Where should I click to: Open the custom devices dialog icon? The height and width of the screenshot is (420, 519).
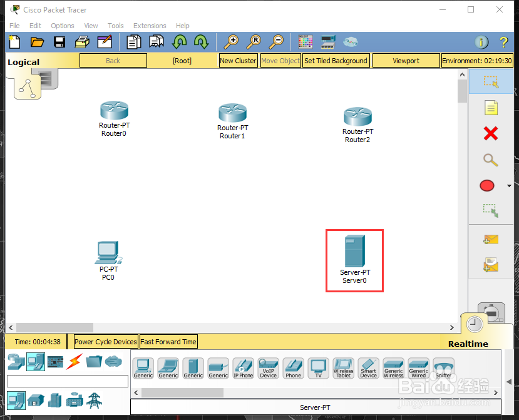pyautogui.click(x=328, y=42)
